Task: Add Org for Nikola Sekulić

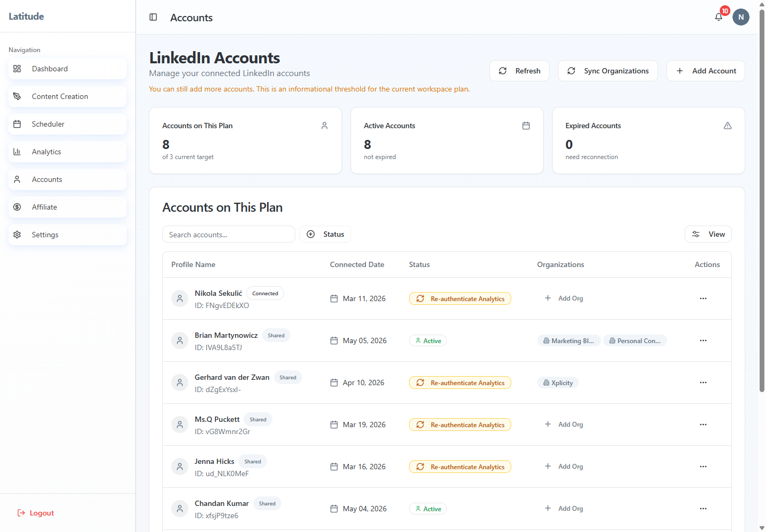Action: click(x=564, y=298)
